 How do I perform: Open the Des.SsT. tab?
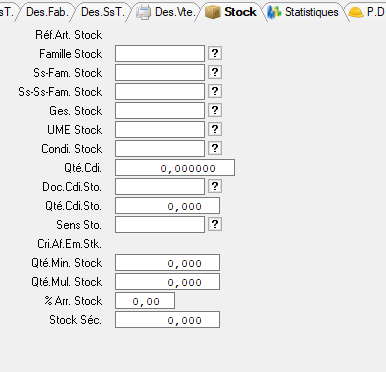[x=103, y=12]
